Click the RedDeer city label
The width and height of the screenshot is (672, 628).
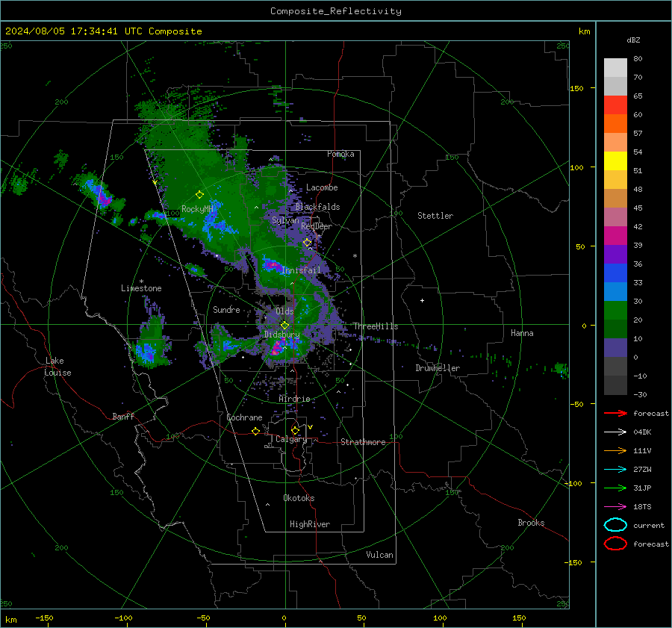[x=317, y=226]
